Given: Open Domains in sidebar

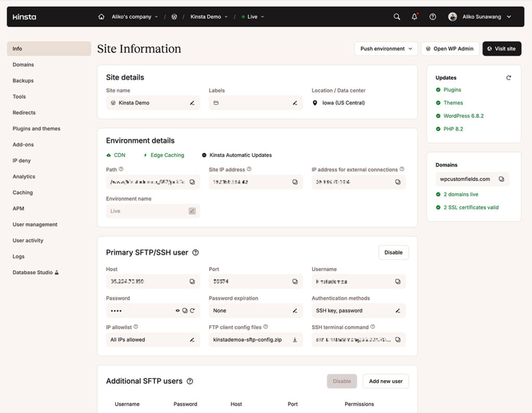Looking at the screenshot, I should 23,64.
